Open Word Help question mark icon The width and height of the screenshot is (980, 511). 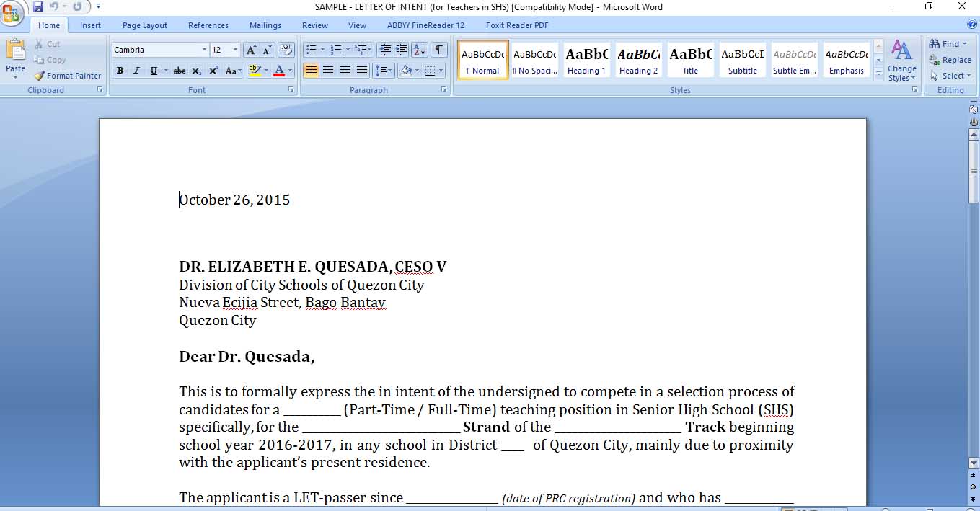[972, 25]
